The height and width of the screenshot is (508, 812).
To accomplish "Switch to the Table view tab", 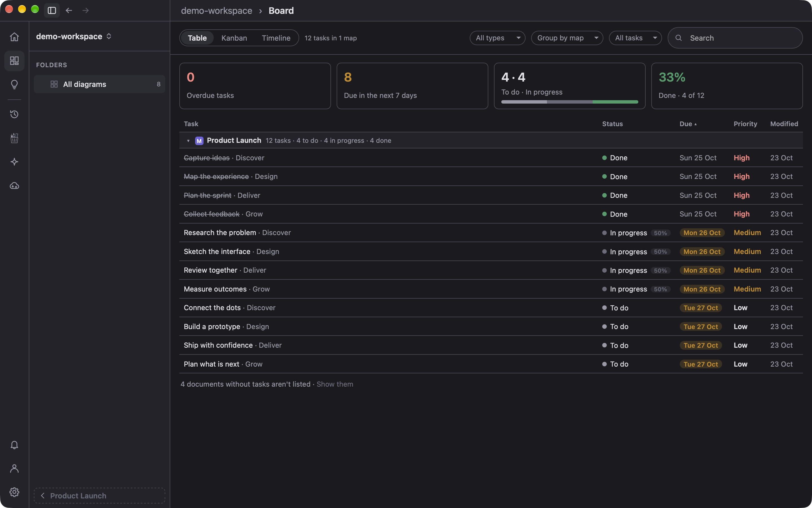I will [x=197, y=38].
